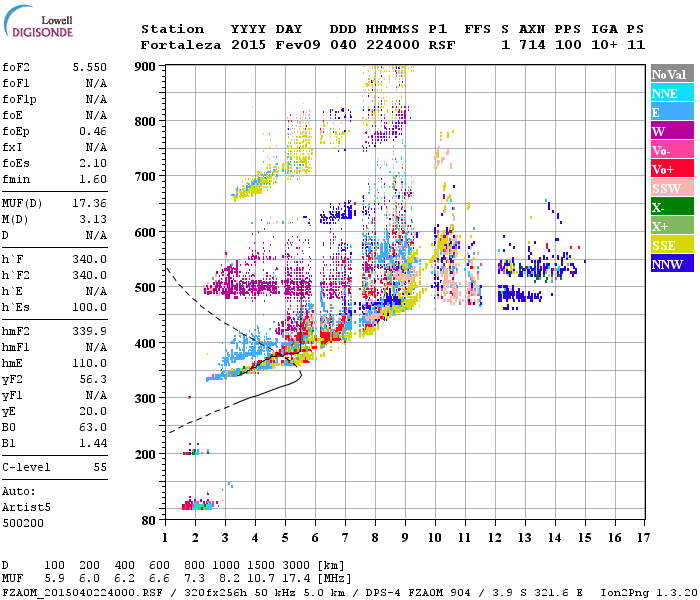Click the h`F value 340.0

(x=90, y=259)
